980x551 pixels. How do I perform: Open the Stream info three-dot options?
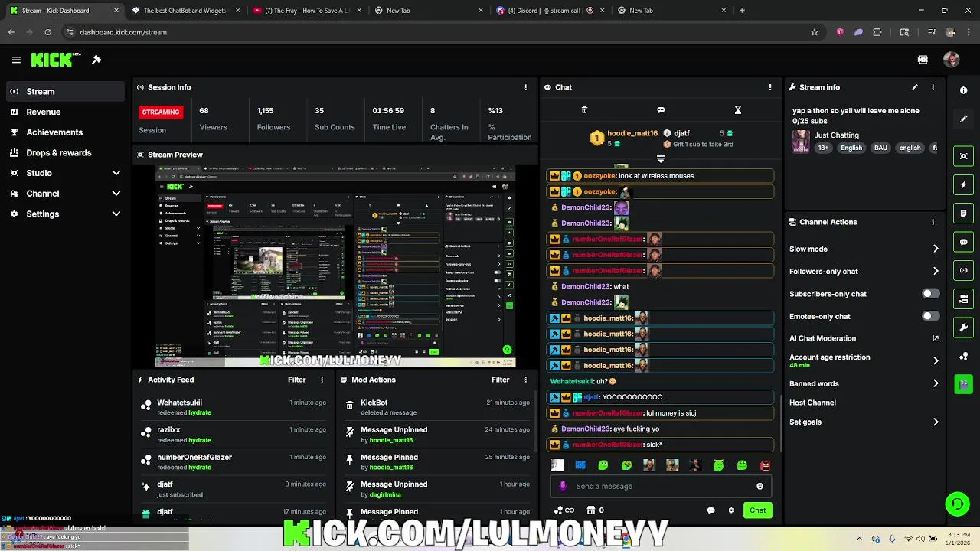coord(933,87)
